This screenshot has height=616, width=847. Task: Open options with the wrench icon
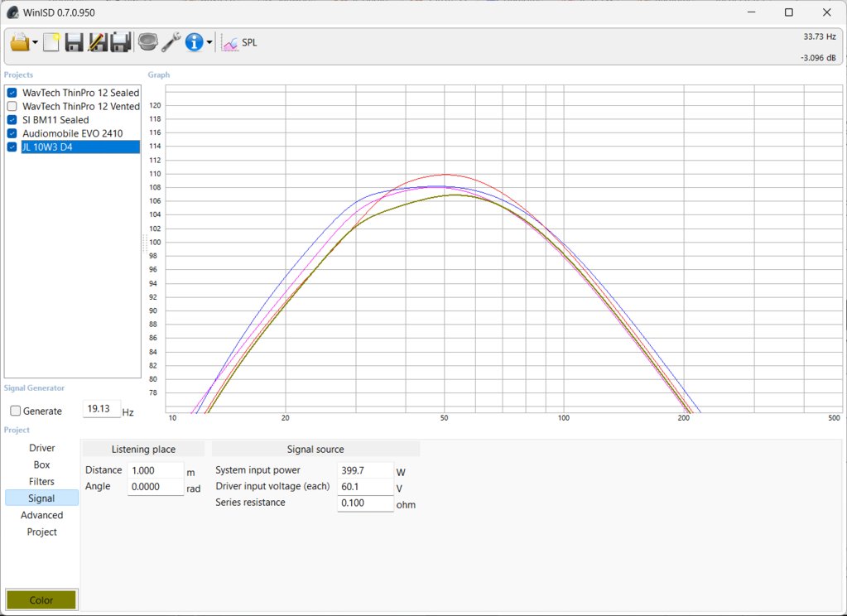click(171, 42)
